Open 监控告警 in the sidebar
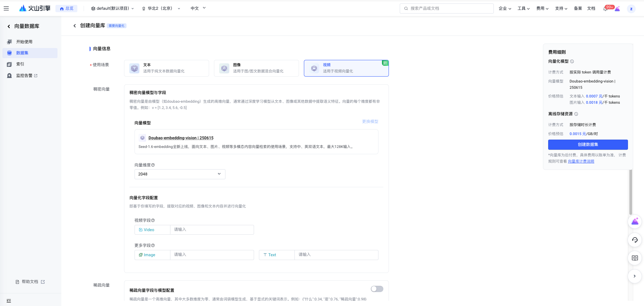The width and height of the screenshot is (644, 306). (30, 76)
